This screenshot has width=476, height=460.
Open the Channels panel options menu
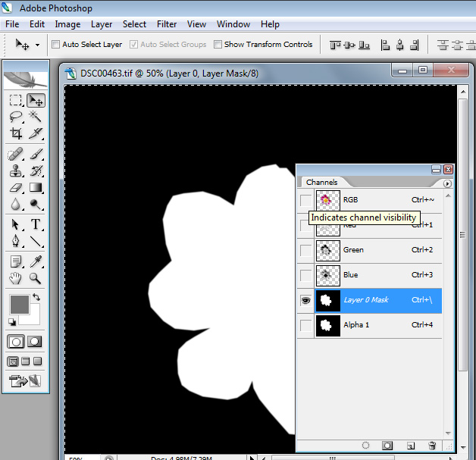click(x=447, y=183)
